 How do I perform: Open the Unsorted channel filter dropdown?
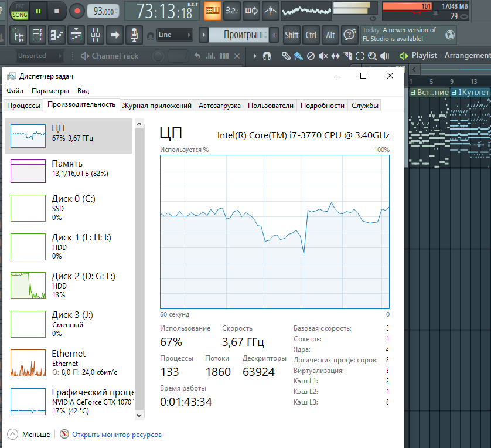[x=40, y=56]
